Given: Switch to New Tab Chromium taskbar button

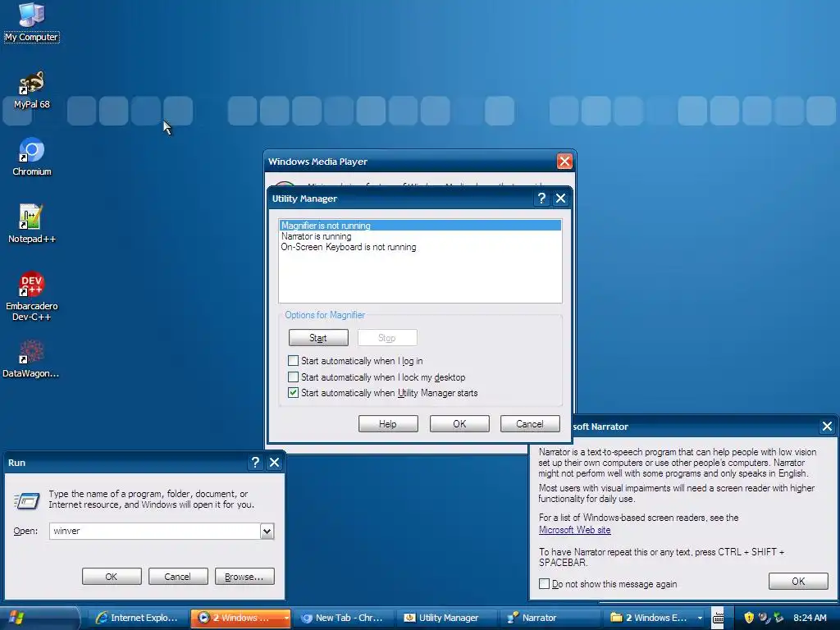Looking at the screenshot, I should (344, 618).
